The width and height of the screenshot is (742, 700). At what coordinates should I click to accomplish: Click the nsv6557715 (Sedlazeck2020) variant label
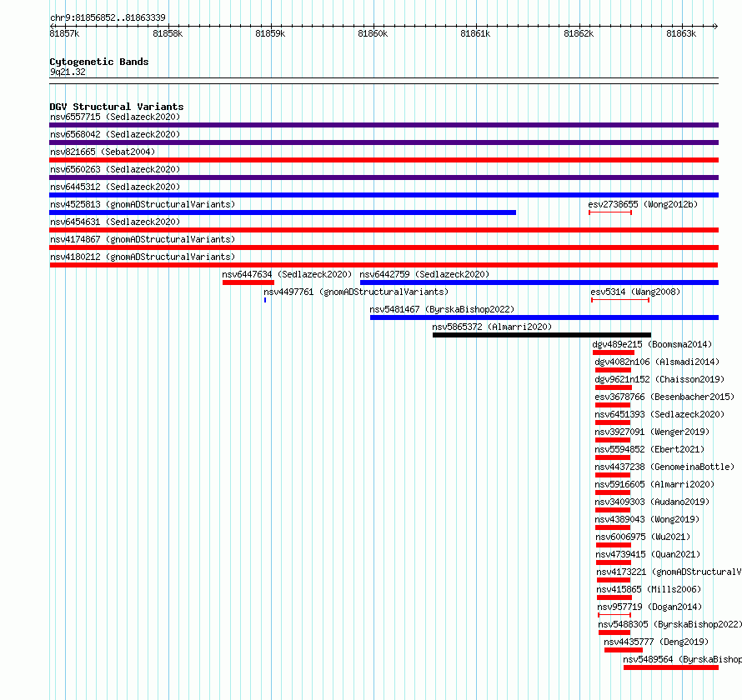coord(115,117)
